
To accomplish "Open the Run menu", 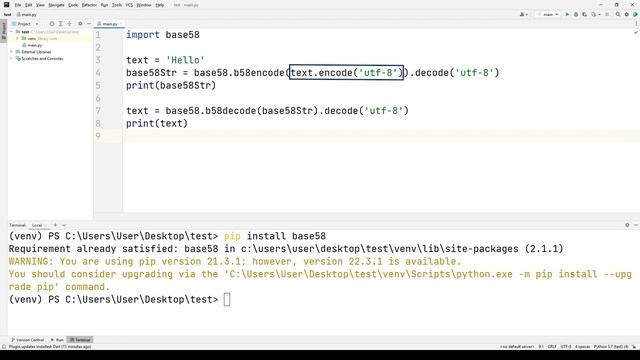I will point(104,5).
